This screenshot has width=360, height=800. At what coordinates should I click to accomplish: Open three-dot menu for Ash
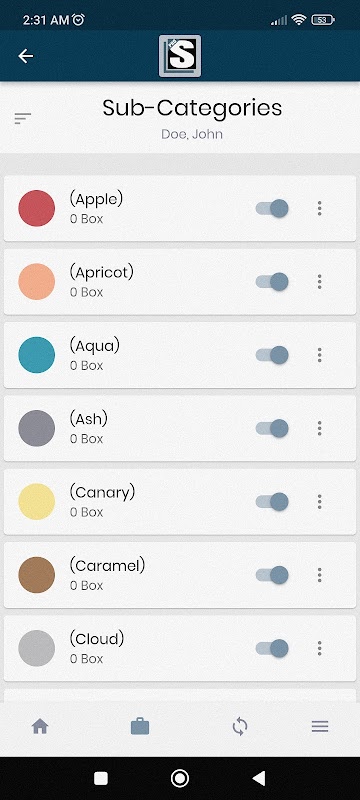[319, 428]
